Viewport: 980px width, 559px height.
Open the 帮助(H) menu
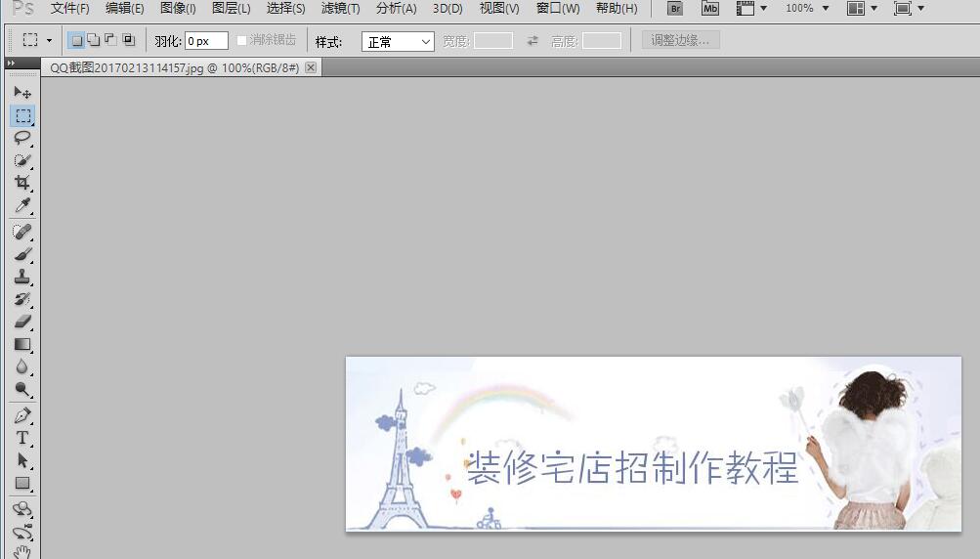coord(617,8)
